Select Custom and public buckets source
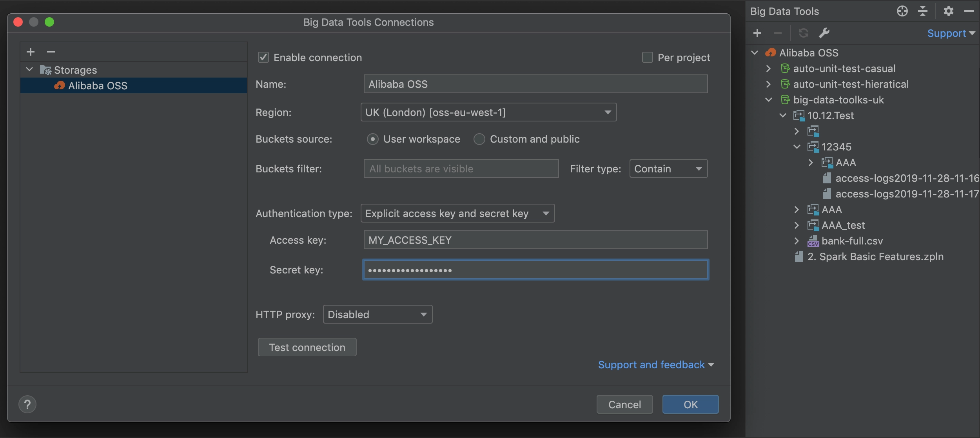The image size is (980, 438). pyautogui.click(x=479, y=139)
